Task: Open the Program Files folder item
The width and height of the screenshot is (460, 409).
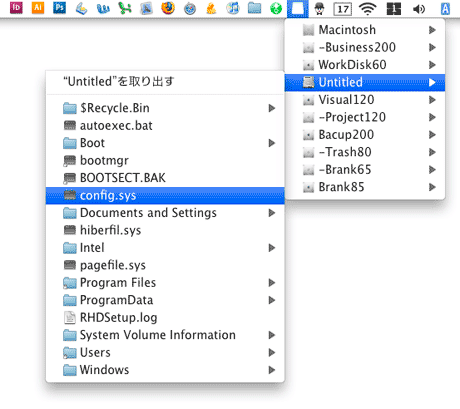Action: click(x=165, y=283)
